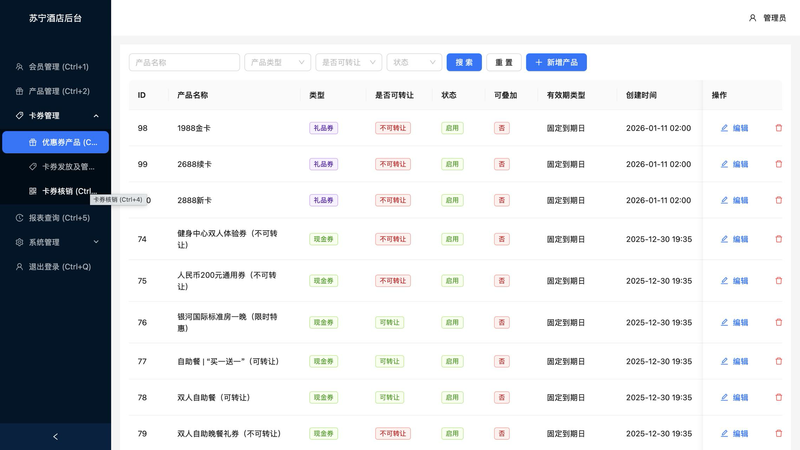
Task: Collapse sidebar with the left arrow icon
Action: pyautogui.click(x=55, y=436)
